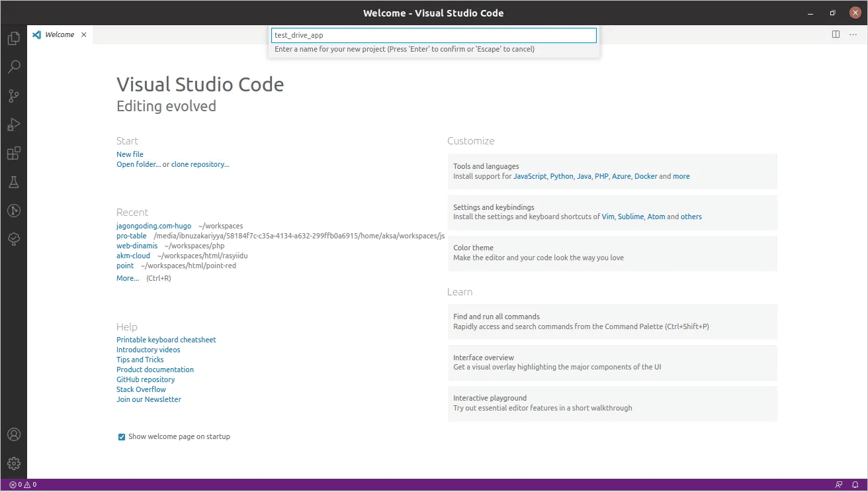The height and width of the screenshot is (492, 868).
Task: Click more link in Tools and languages
Action: click(x=681, y=176)
